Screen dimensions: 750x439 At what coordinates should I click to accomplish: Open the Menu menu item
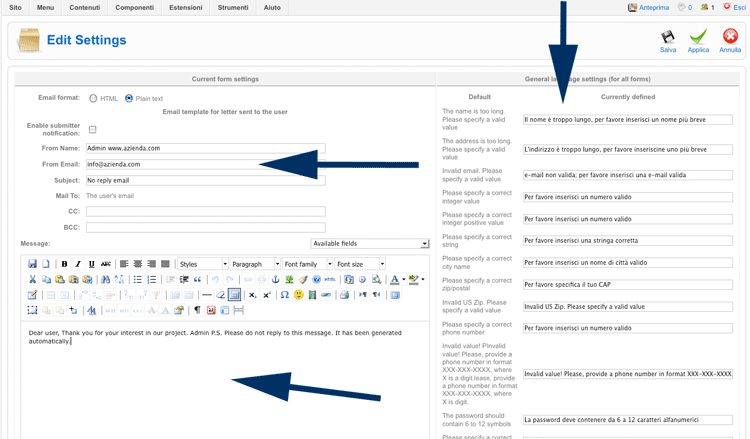pos(45,8)
